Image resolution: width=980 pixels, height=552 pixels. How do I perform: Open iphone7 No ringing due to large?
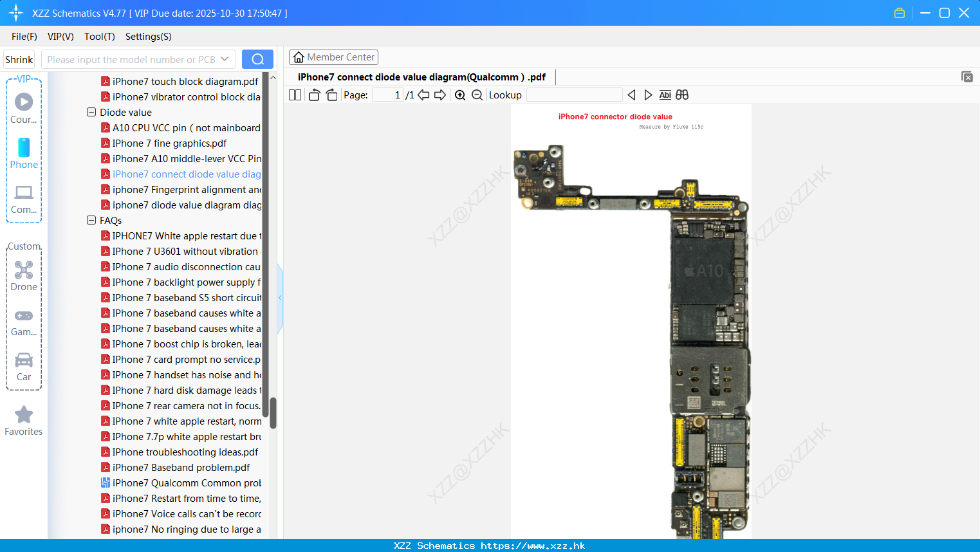181,529
